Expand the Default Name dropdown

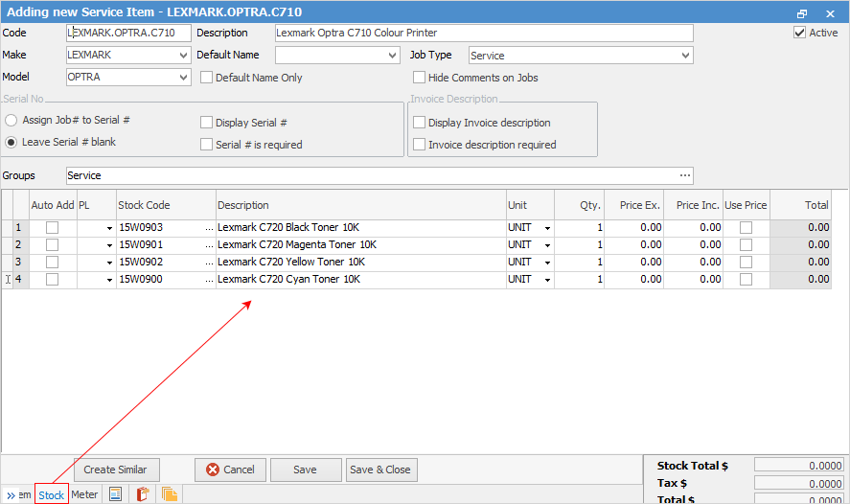pyautogui.click(x=393, y=56)
